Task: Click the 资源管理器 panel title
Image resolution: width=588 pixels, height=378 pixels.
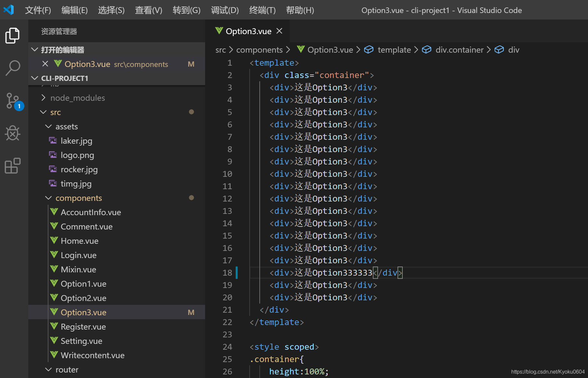Action: [59, 31]
